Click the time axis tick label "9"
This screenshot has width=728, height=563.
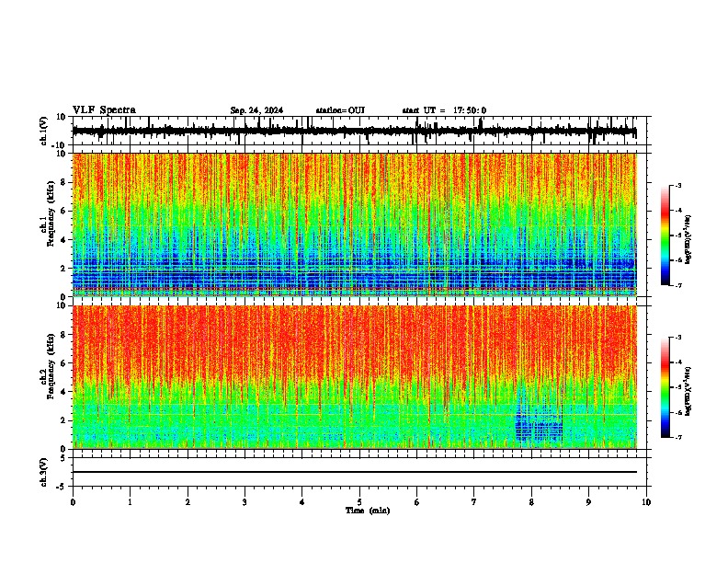[x=588, y=502]
